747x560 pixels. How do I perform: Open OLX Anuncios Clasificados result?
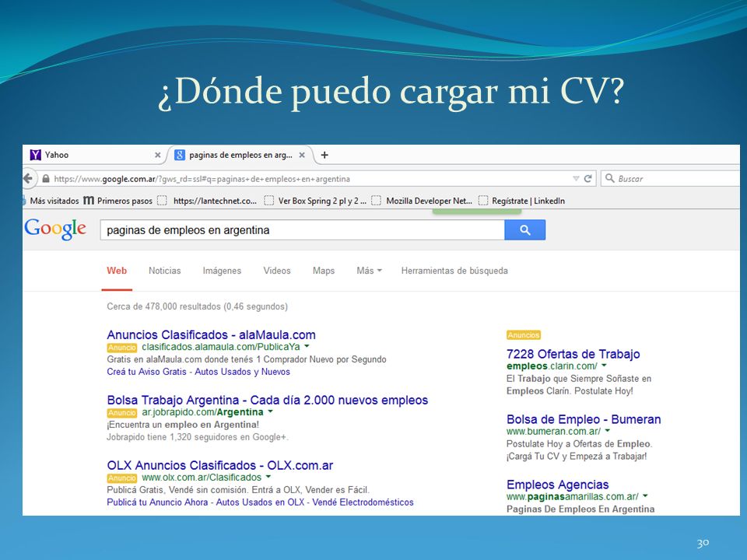[x=219, y=465]
